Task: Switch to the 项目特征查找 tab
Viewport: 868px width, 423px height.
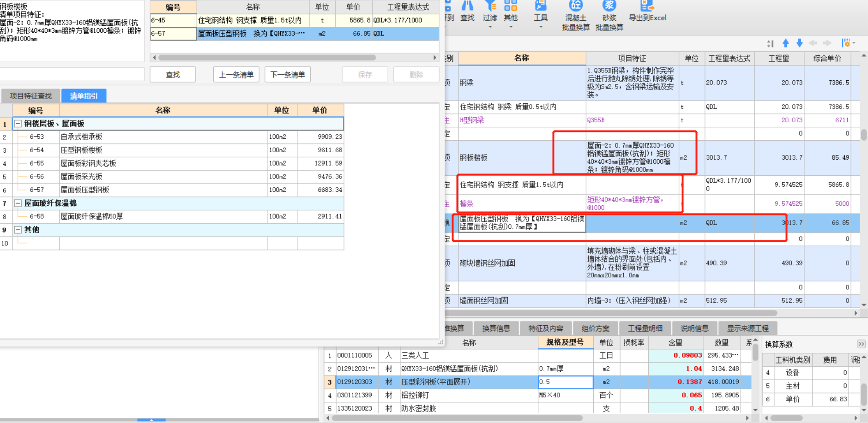Action: click(31, 96)
